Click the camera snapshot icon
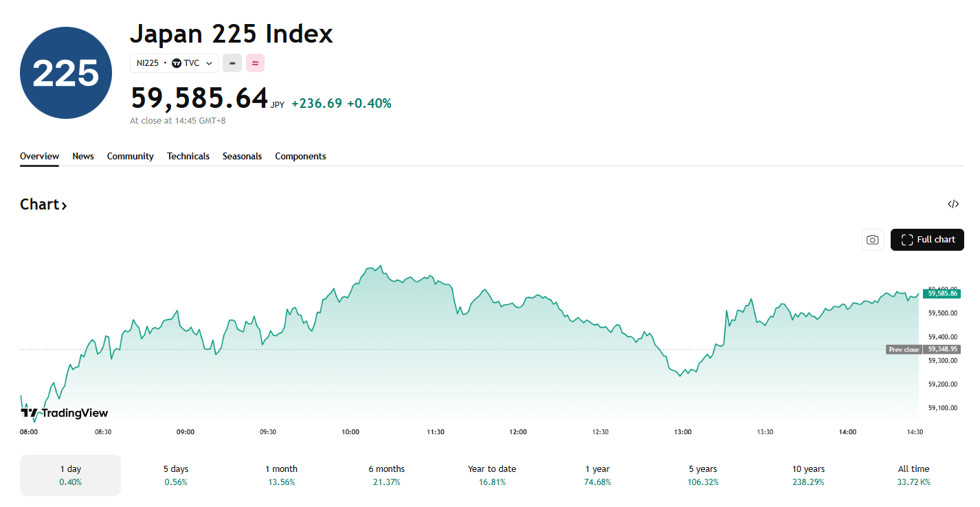980x507 pixels. pyautogui.click(x=872, y=240)
